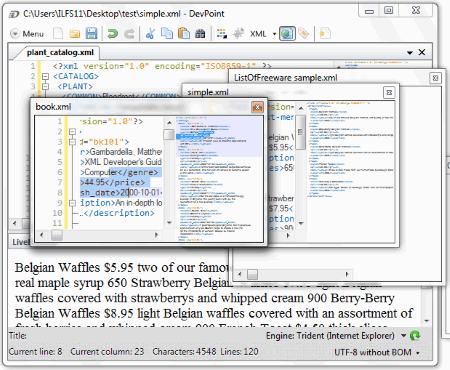This screenshot has width=450, height=370.
Task: Paste with the clipboard icon
Action: [x=184, y=34]
